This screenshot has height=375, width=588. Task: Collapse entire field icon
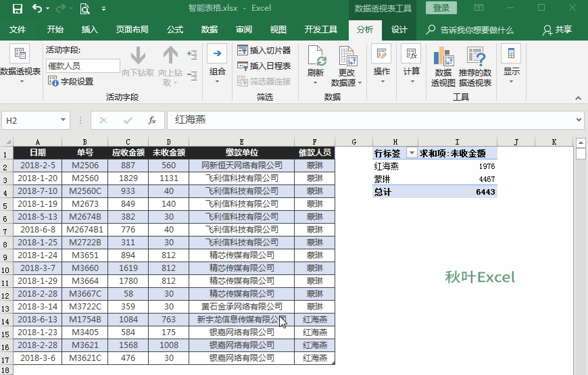[192, 76]
